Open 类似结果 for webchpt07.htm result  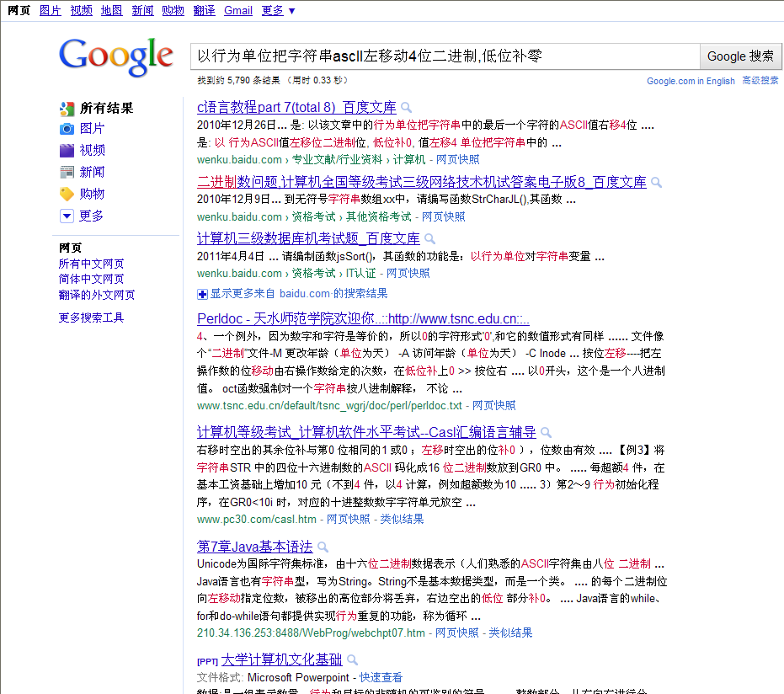(510, 633)
